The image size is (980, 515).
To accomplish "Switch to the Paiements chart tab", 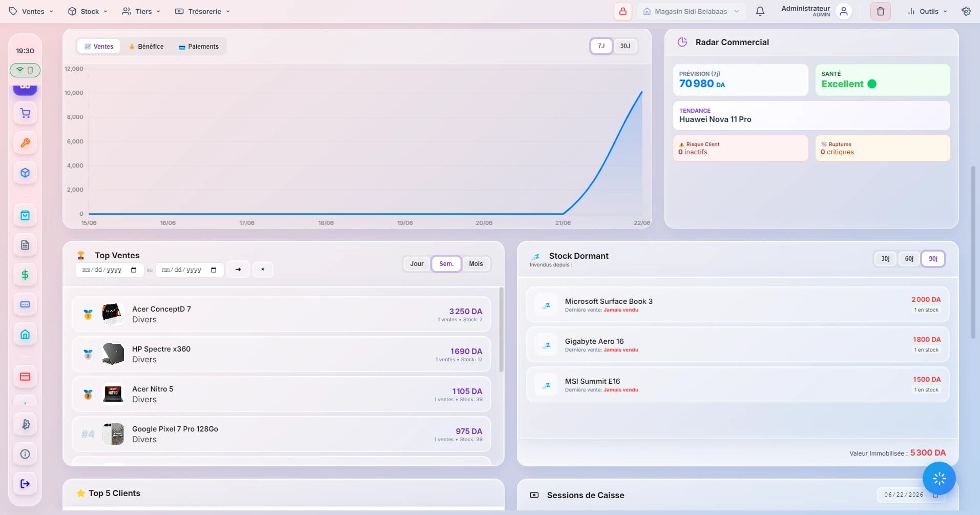I will pyautogui.click(x=199, y=46).
